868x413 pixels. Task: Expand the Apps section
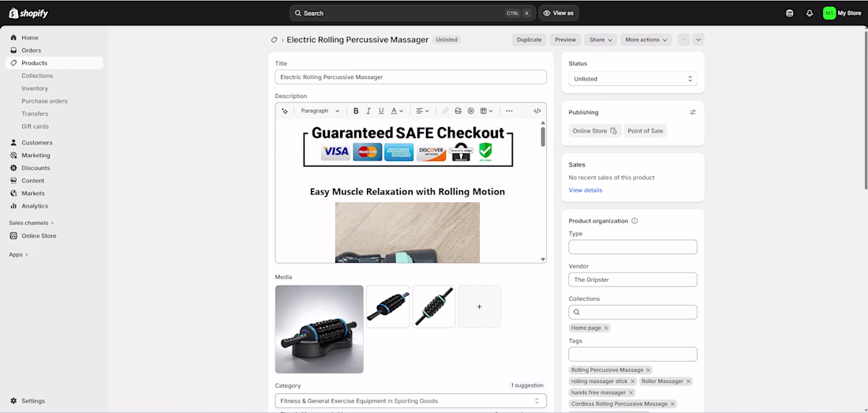pyautogui.click(x=18, y=254)
